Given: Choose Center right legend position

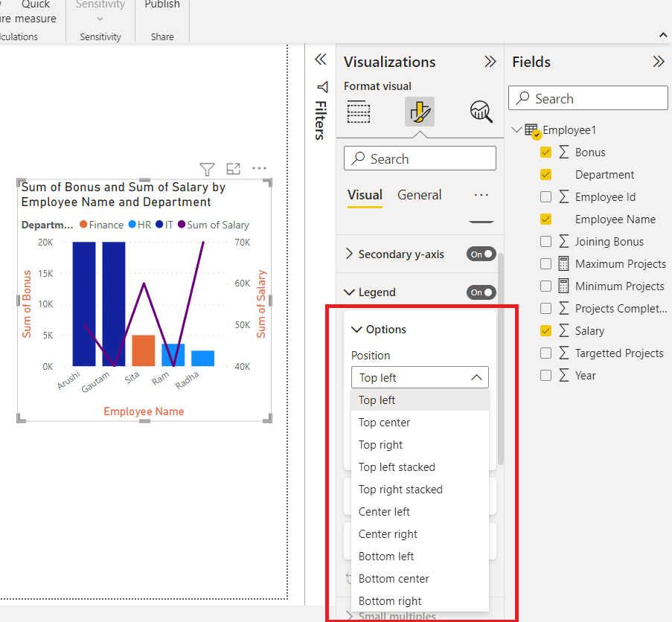Looking at the screenshot, I should point(420,533).
